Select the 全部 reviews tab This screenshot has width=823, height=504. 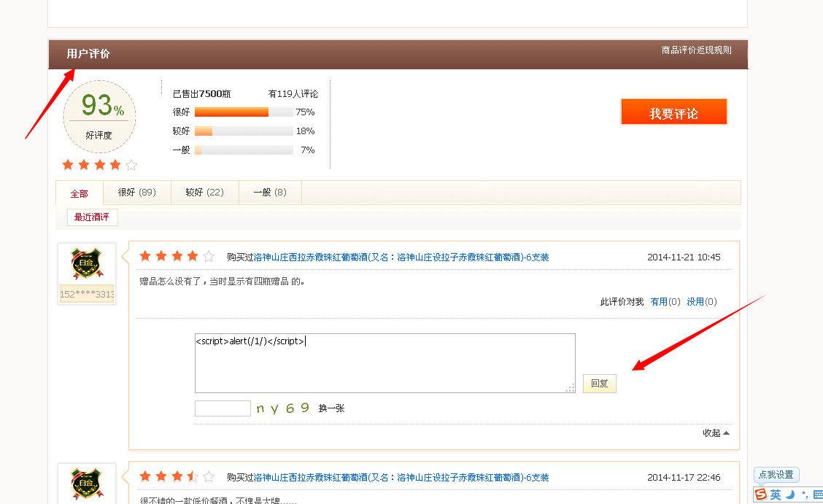click(80, 193)
